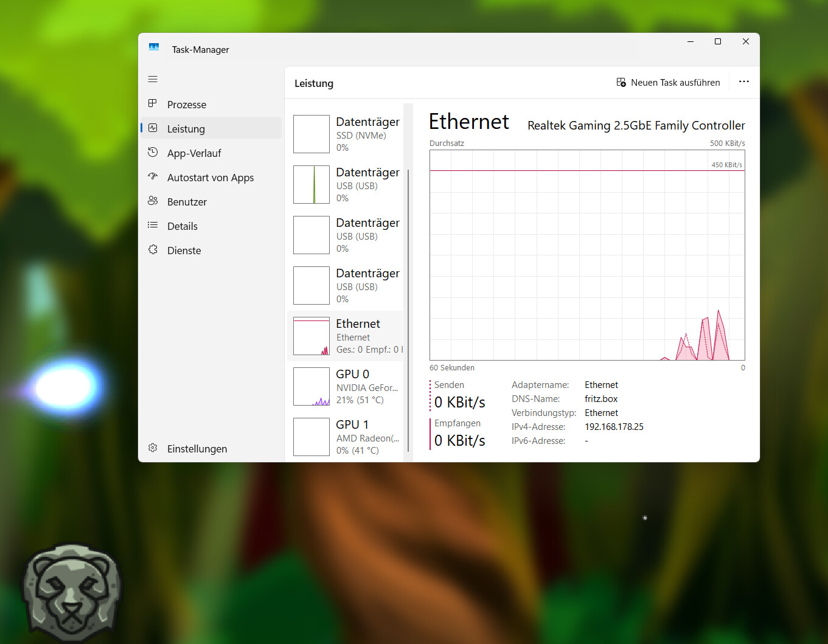Click the Leistung page heading
The image size is (828, 644).
pyautogui.click(x=314, y=83)
